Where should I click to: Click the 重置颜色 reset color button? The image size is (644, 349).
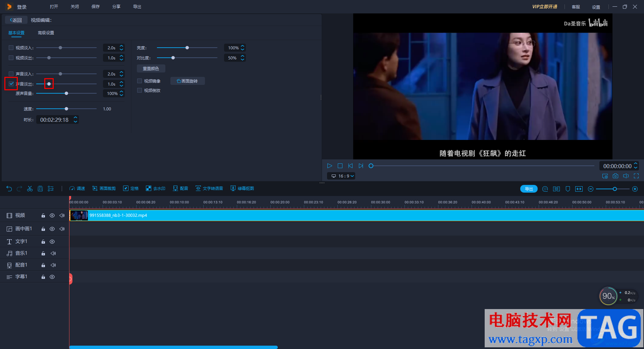click(x=151, y=68)
